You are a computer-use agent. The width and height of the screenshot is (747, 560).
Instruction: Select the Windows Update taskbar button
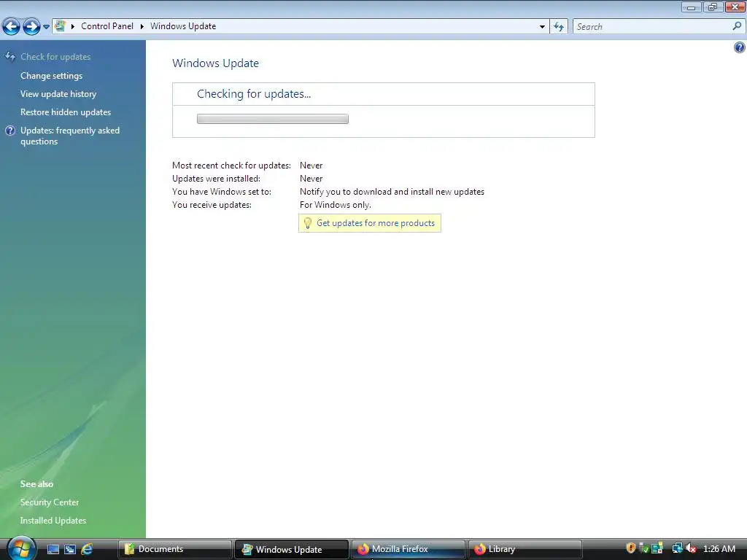[x=292, y=549]
